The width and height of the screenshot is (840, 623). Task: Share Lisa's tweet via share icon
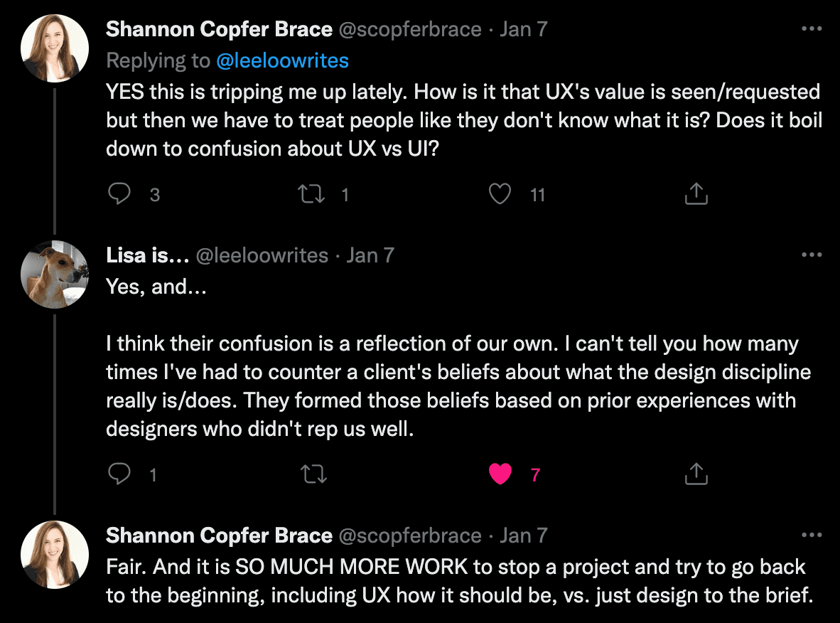[696, 474]
